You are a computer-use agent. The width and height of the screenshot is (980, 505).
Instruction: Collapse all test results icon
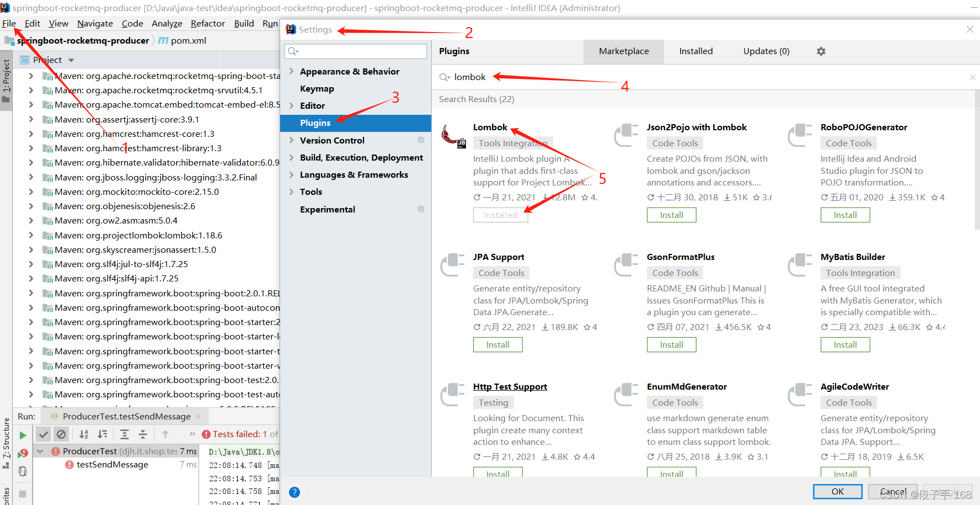(x=143, y=434)
